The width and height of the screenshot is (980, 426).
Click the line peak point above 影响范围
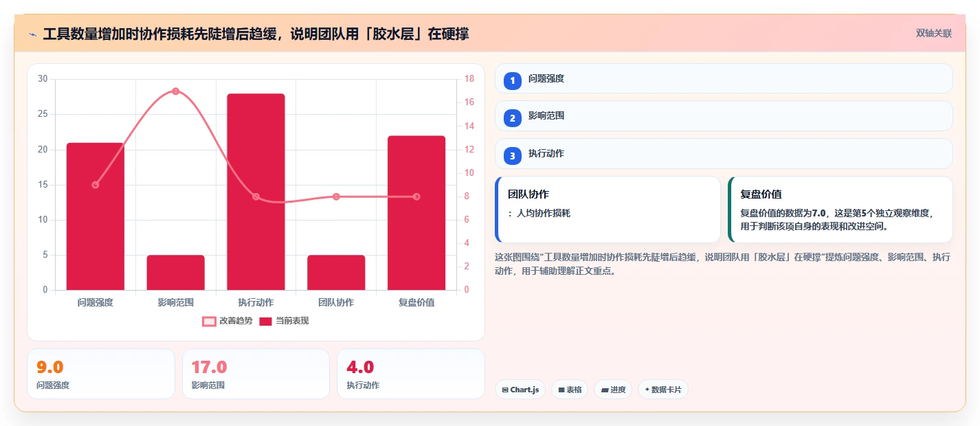point(176,91)
